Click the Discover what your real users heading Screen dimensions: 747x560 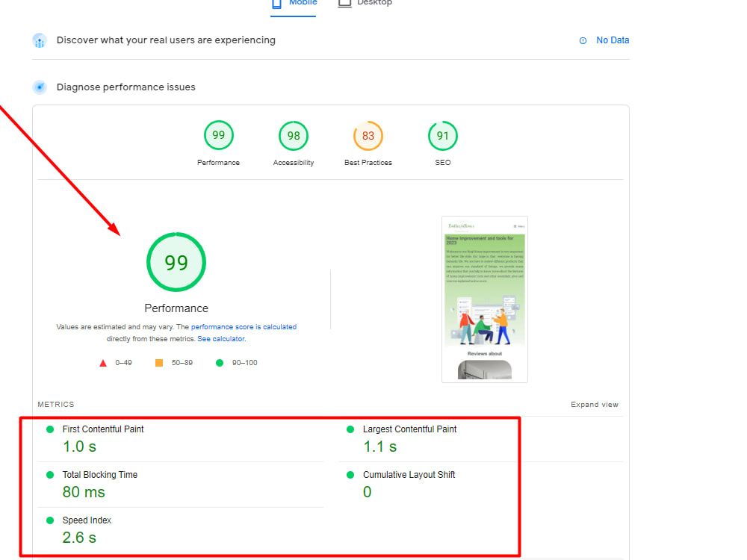(x=166, y=40)
